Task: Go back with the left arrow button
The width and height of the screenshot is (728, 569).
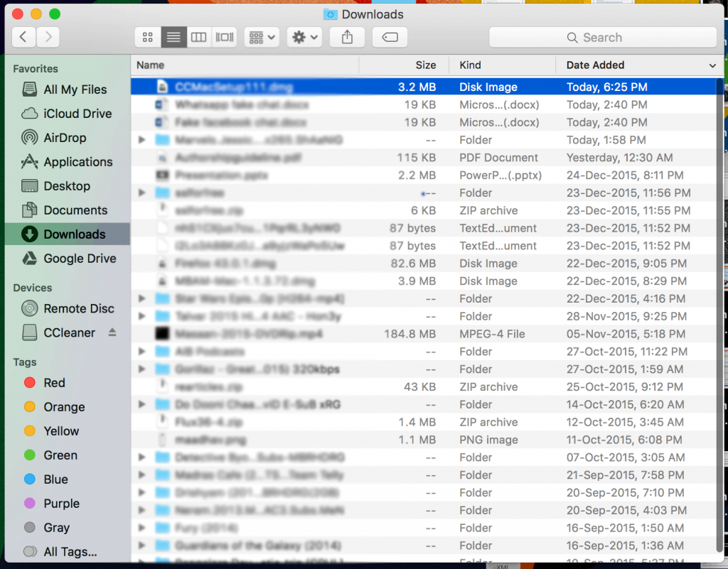Action: pyautogui.click(x=23, y=37)
